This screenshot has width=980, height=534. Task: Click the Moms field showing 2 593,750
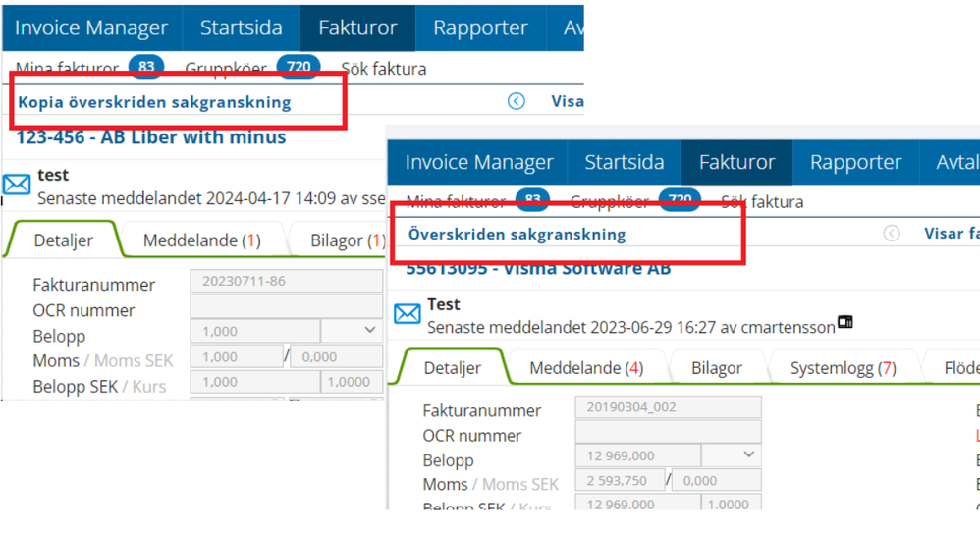point(620,480)
